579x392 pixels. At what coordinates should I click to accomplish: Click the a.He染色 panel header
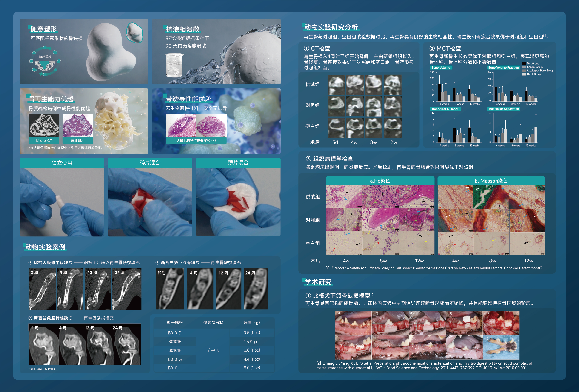coord(380,181)
